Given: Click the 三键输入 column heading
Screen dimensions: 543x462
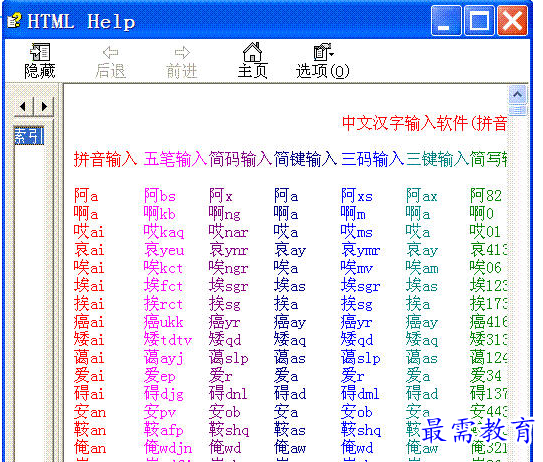Looking at the screenshot, I should [437, 159].
